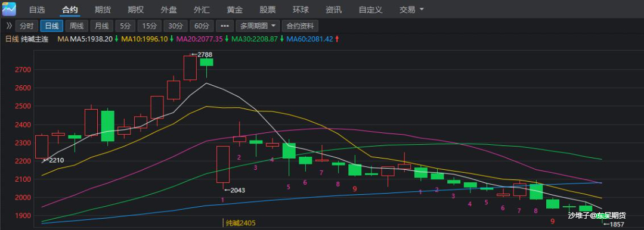
Task: Open the 资讯 news tab
Action: point(333,10)
